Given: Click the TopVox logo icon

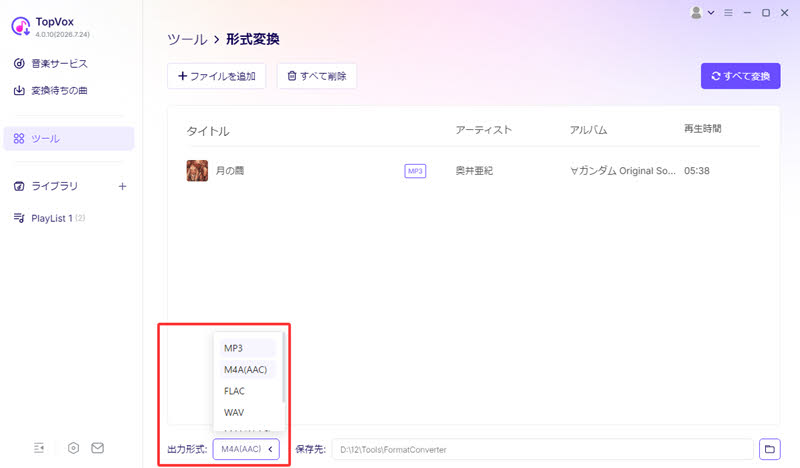Looking at the screenshot, I should [20, 27].
